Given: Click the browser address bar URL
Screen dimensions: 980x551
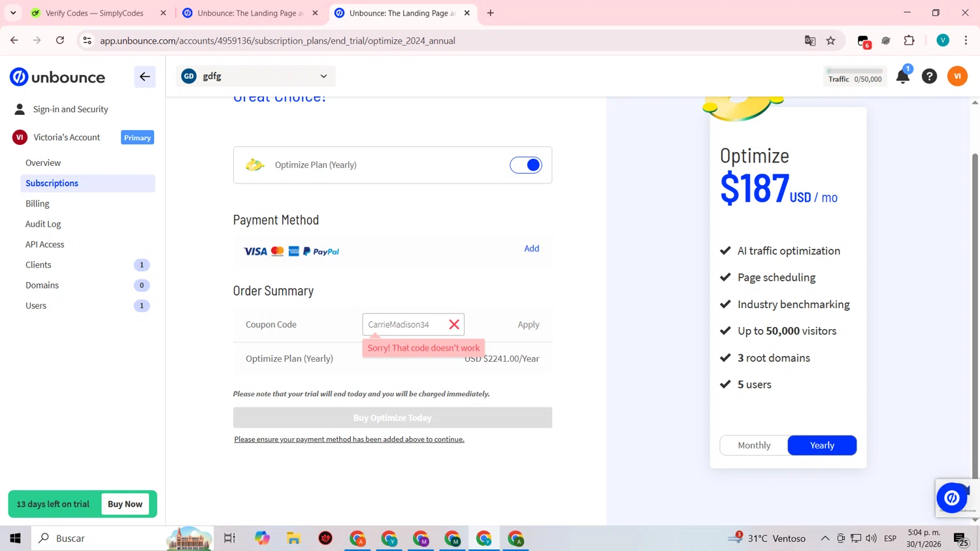Looking at the screenshot, I should pyautogui.click(x=278, y=40).
